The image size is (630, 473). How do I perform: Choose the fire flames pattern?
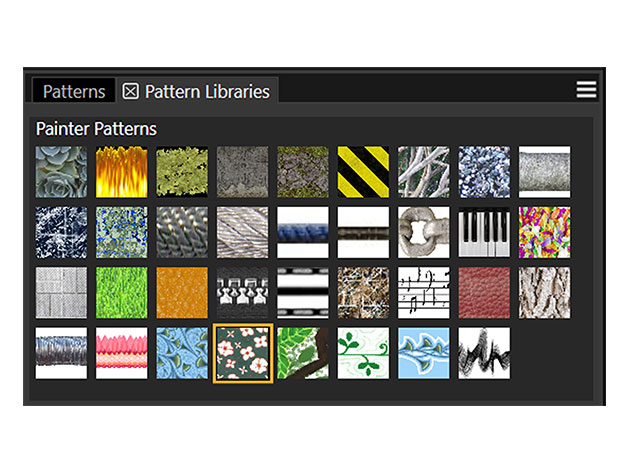pyautogui.click(x=122, y=172)
